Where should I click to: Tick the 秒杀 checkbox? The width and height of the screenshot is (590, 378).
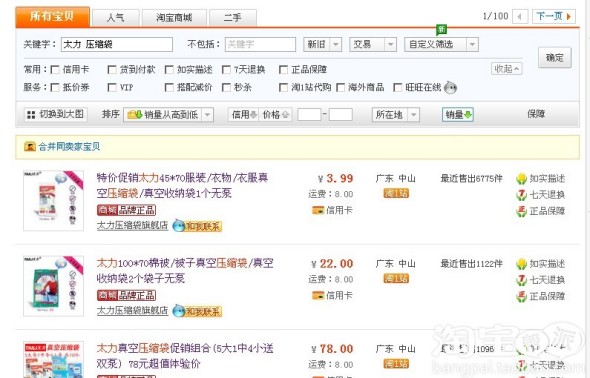[x=226, y=88]
